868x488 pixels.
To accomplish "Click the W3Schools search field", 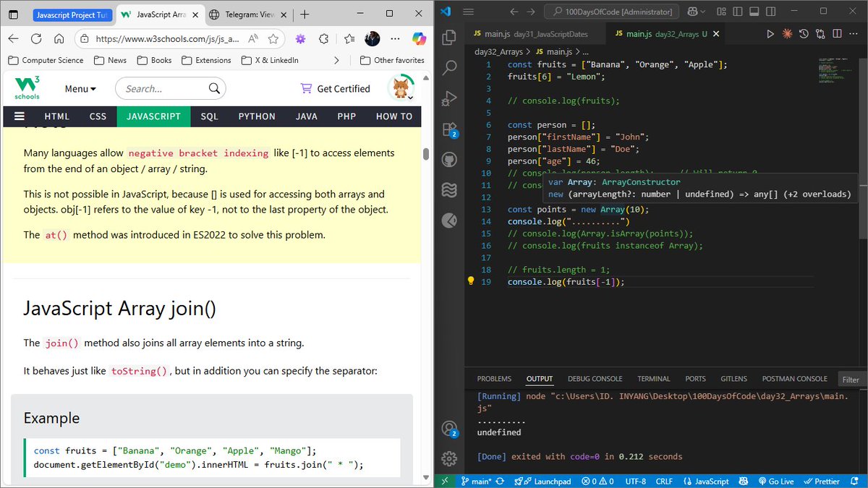I will pos(171,89).
